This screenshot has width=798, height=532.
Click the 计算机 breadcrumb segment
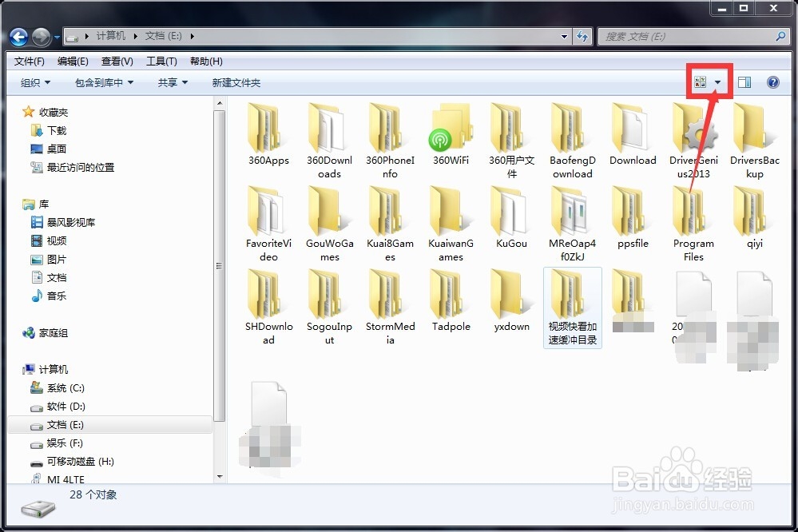[110, 36]
